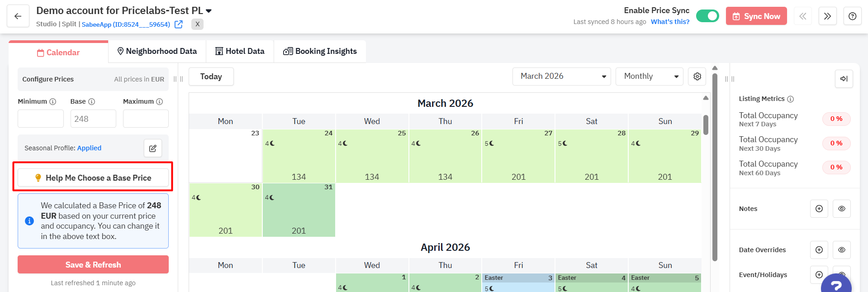Add a Date Override plus icon
Viewport: 868px width, 292px height.
tap(819, 250)
